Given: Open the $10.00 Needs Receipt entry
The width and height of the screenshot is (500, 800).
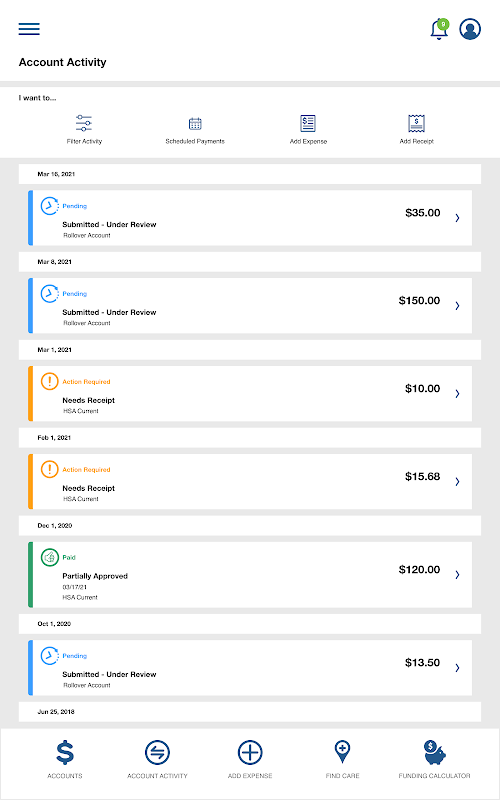Looking at the screenshot, I should click(250, 393).
